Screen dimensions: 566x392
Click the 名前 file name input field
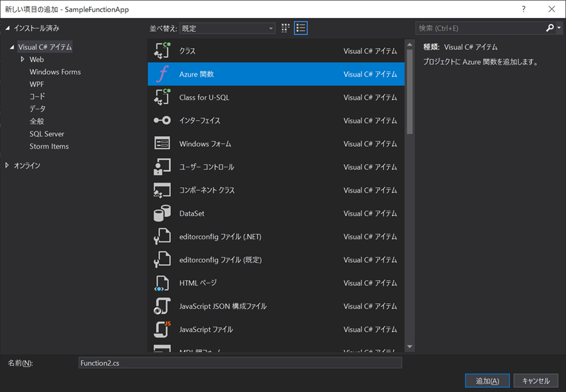pos(240,363)
